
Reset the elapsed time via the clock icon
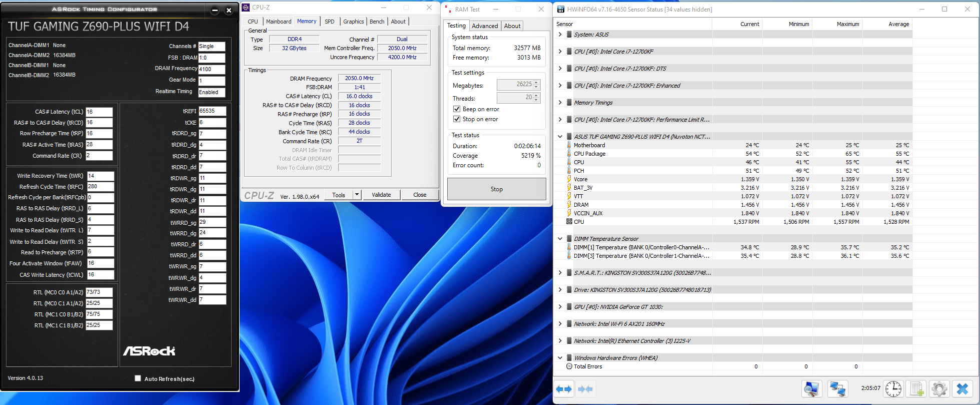[x=893, y=389]
